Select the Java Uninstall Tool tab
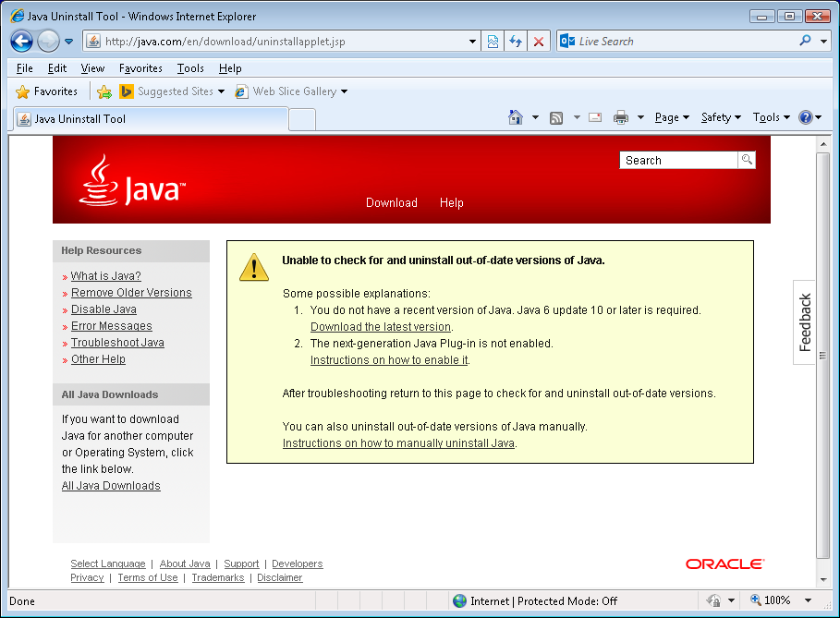Screen dimensions: 840x618 [x=148, y=119]
